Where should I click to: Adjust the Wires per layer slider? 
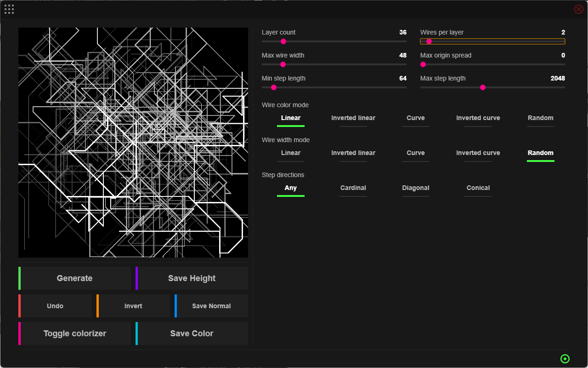pyautogui.click(x=492, y=41)
